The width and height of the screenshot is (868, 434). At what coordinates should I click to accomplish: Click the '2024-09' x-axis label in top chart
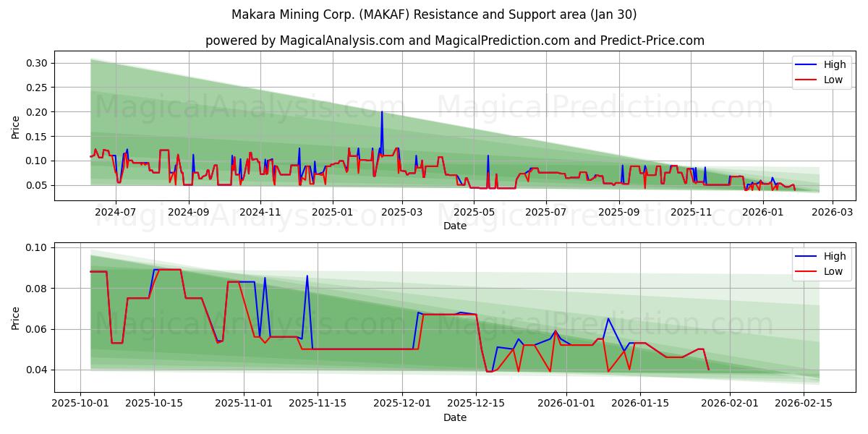pos(190,213)
